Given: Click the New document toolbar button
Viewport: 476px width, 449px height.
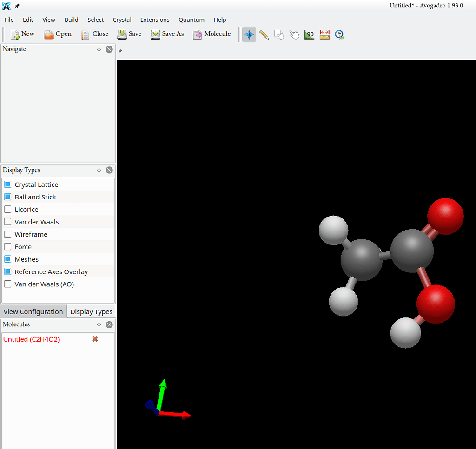Looking at the screenshot, I should (x=22, y=34).
